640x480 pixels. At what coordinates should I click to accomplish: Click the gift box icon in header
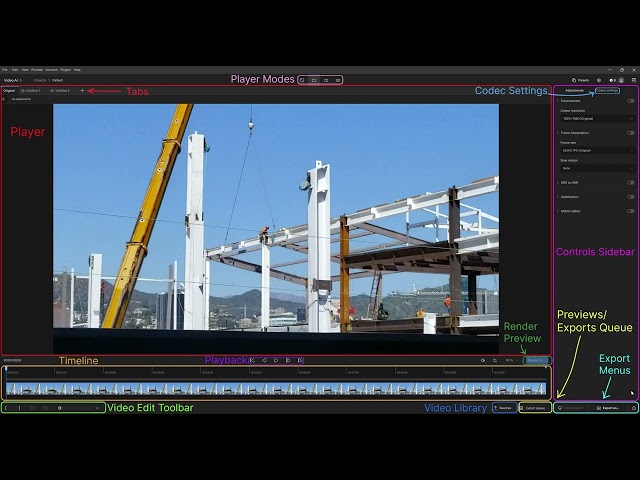click(599, 80)
